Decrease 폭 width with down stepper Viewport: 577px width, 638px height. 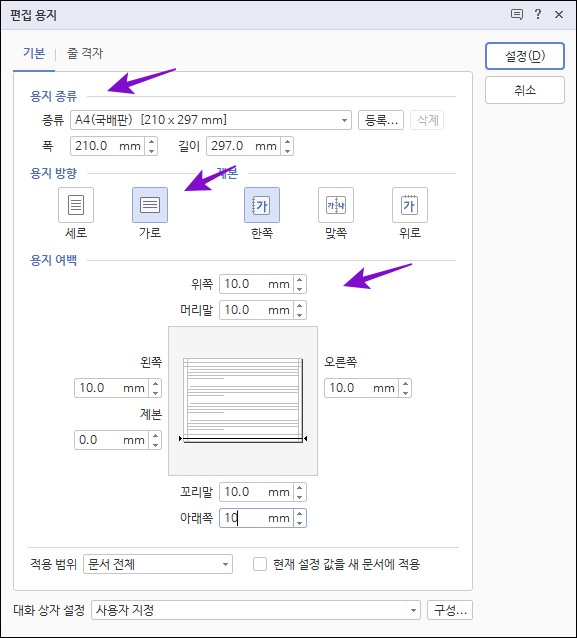152,151
